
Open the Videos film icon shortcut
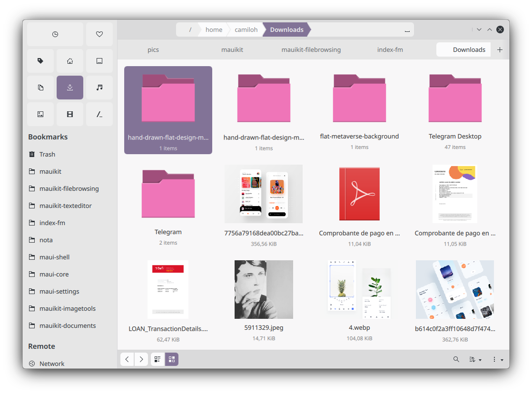[70, 114]
